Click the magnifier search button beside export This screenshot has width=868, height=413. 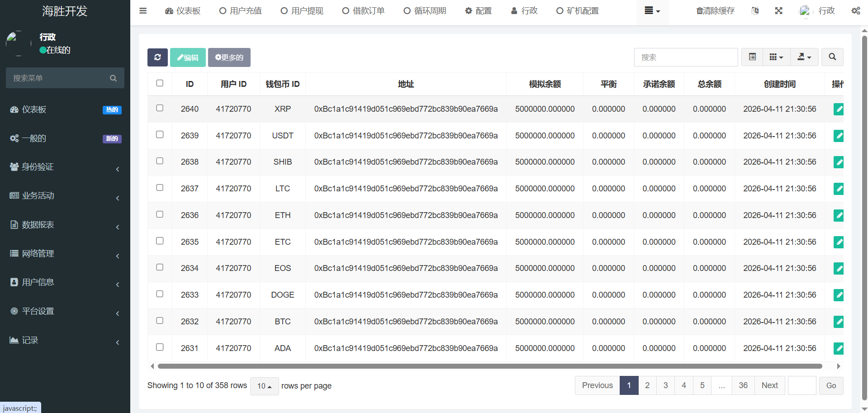click(832, 57)
